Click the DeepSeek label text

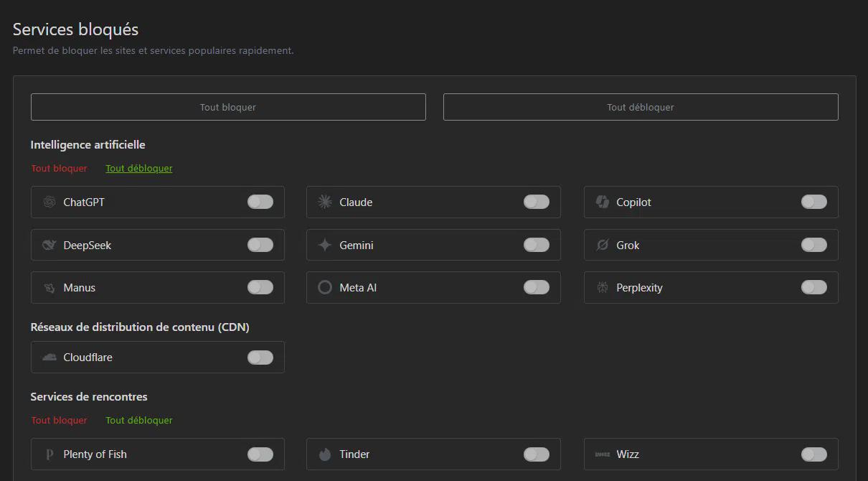click(x=88, y=246)
